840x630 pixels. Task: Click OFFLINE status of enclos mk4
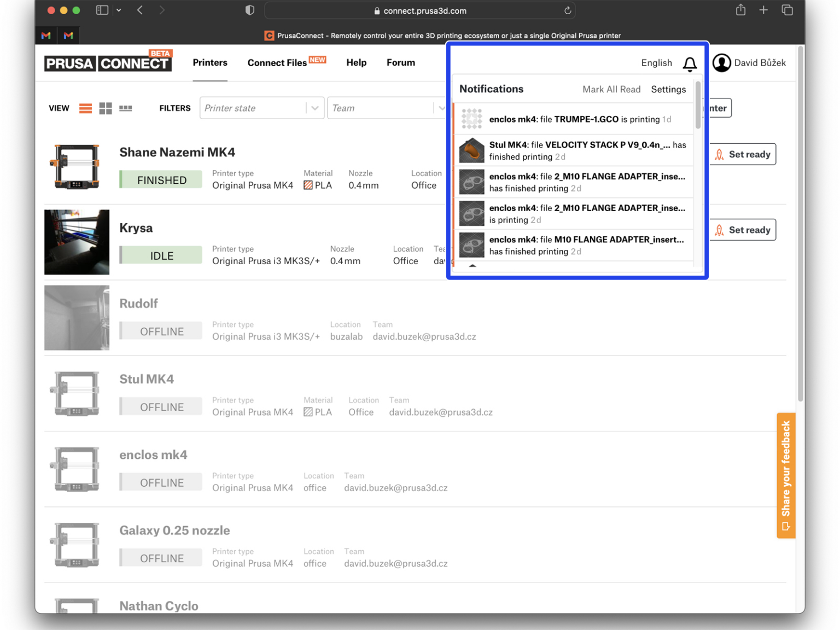pyautogui.click(x=161, y=482)
